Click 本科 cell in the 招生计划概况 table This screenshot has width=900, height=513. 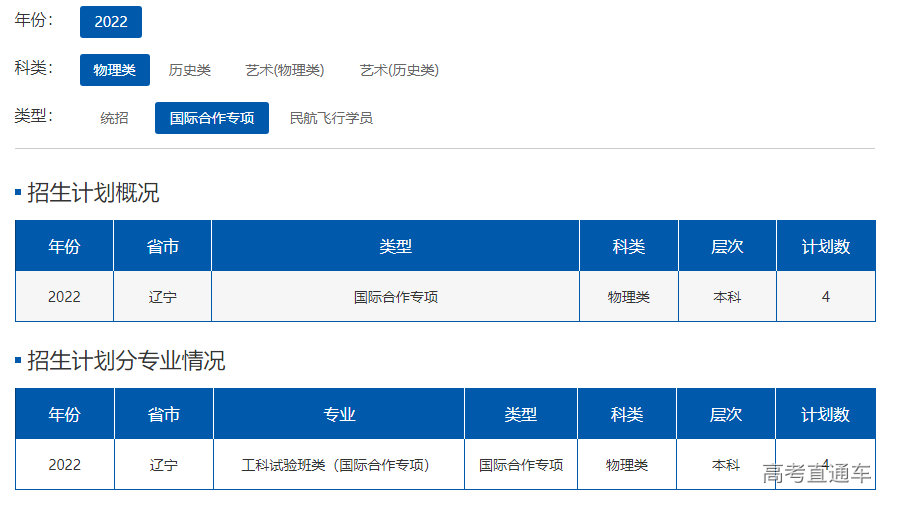[727, 297]
